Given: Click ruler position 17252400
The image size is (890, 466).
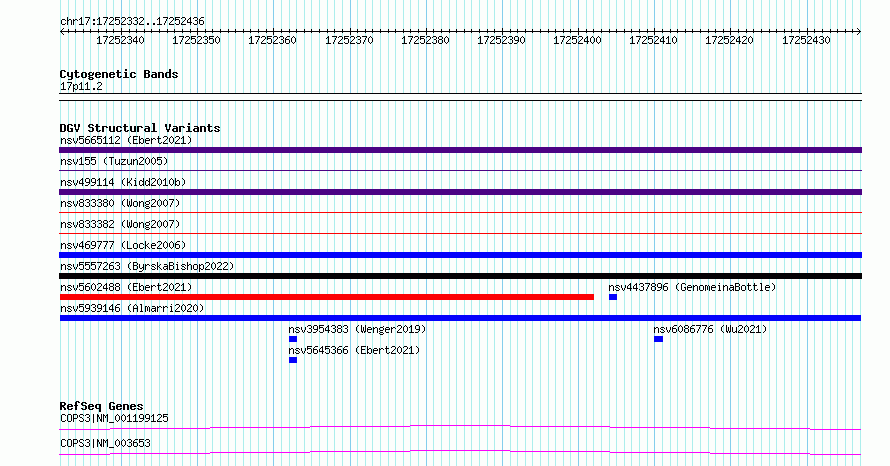Looking at the screenshot, I should coord(577,40).
